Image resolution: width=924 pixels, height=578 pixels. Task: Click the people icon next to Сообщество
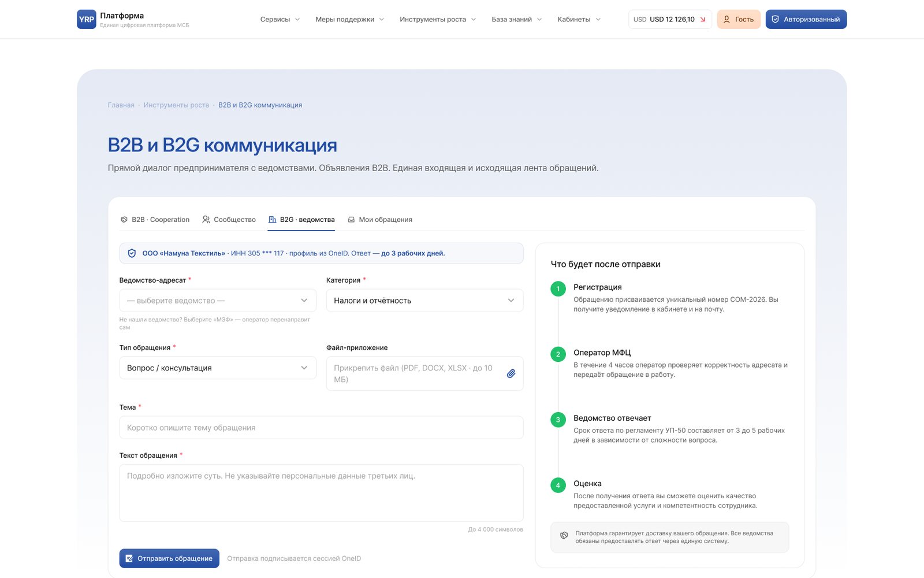206,220
